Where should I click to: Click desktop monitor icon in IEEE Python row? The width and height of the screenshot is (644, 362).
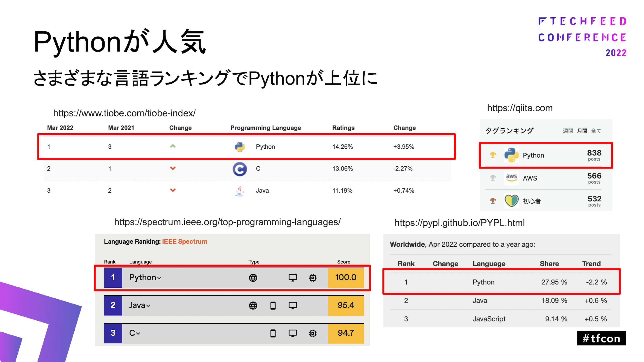[293, 278]
